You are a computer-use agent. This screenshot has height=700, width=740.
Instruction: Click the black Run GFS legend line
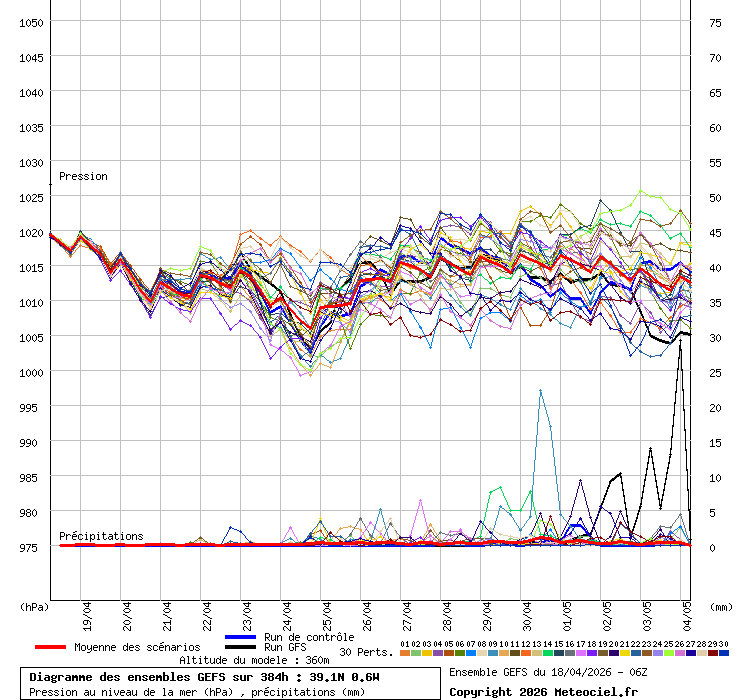241,648
